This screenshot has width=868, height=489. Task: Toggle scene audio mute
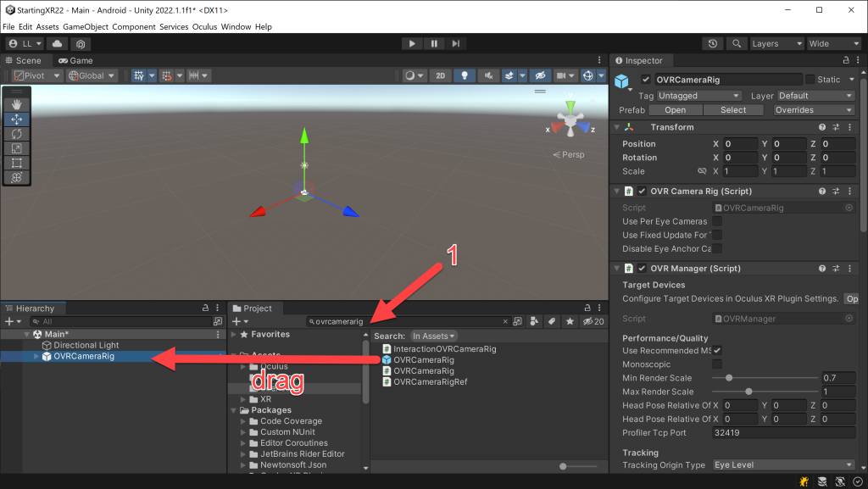[488, 75]
